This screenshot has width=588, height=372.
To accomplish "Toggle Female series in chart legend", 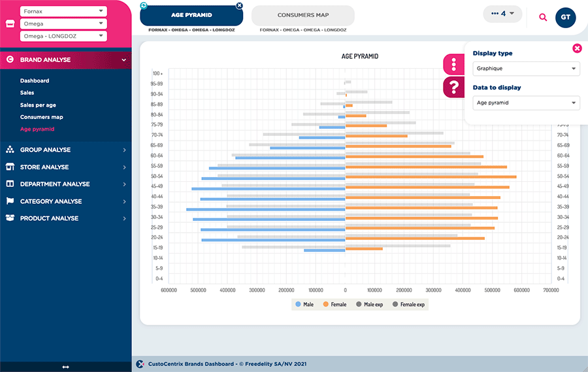I will 334,304.
